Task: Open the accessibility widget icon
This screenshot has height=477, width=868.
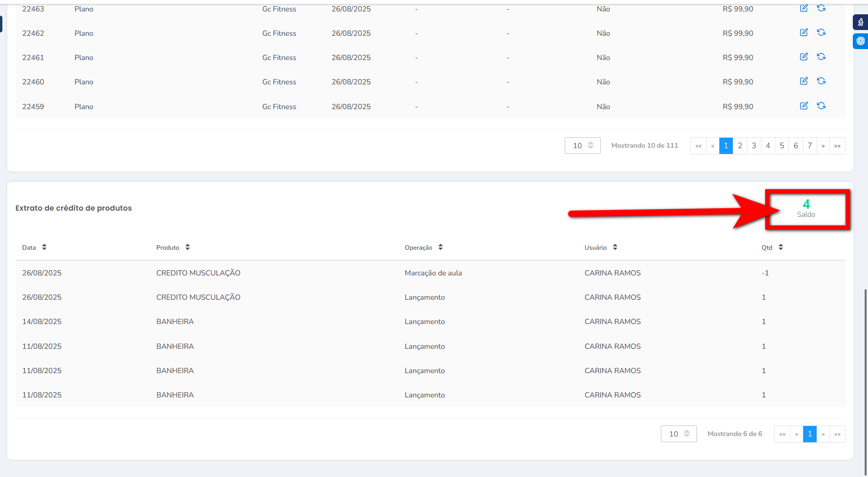Action: (860, 22)
